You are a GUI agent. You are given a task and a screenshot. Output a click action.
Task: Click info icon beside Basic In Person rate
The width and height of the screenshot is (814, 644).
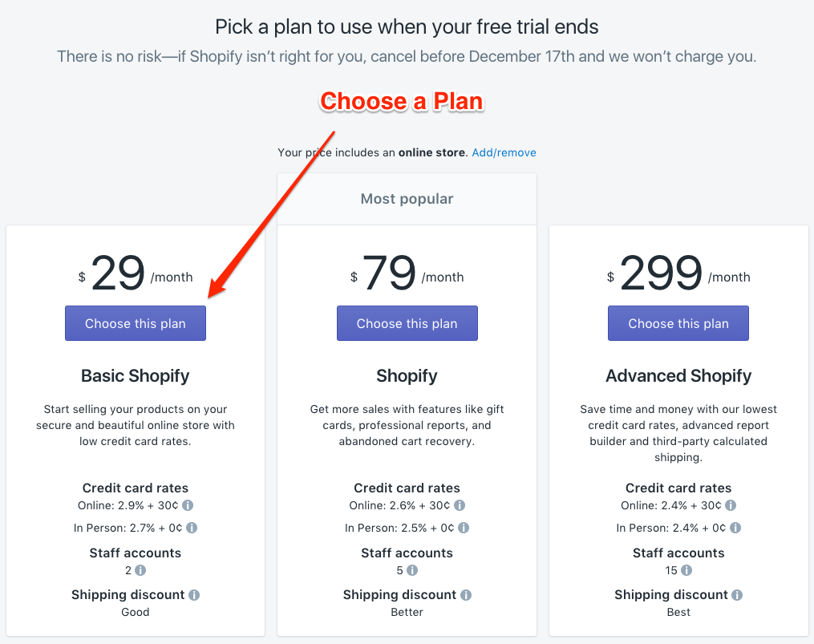point(192,528)
